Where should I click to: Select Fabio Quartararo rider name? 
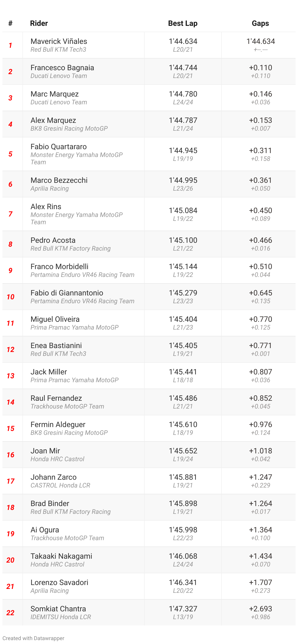(59, 146)
